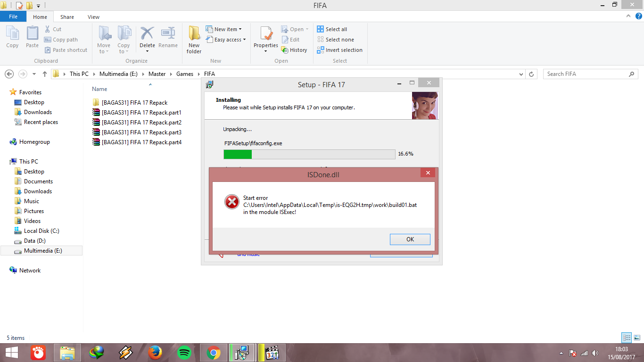Click the Properties icon in the ribbon
This screenshot has height=362, width=644.
coord(266,35)
